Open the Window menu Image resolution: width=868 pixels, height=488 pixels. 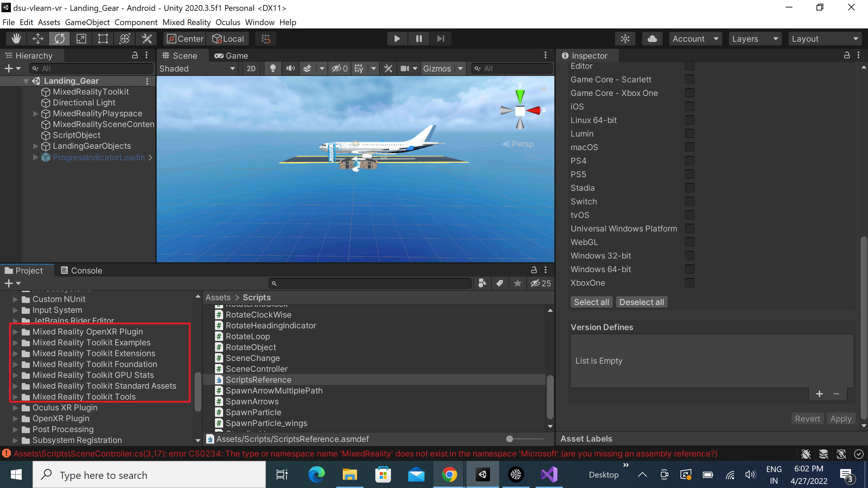point(260,22)
